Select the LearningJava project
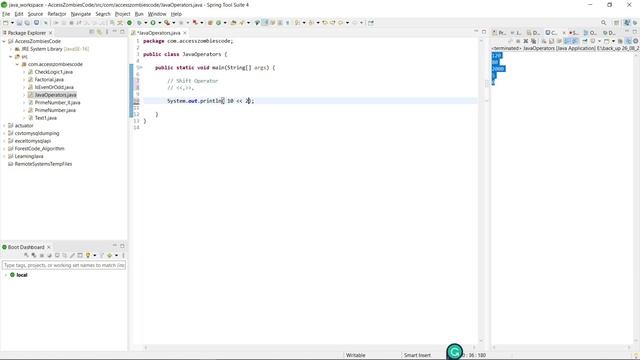This screenshot has height=360, width=640. 29,156
